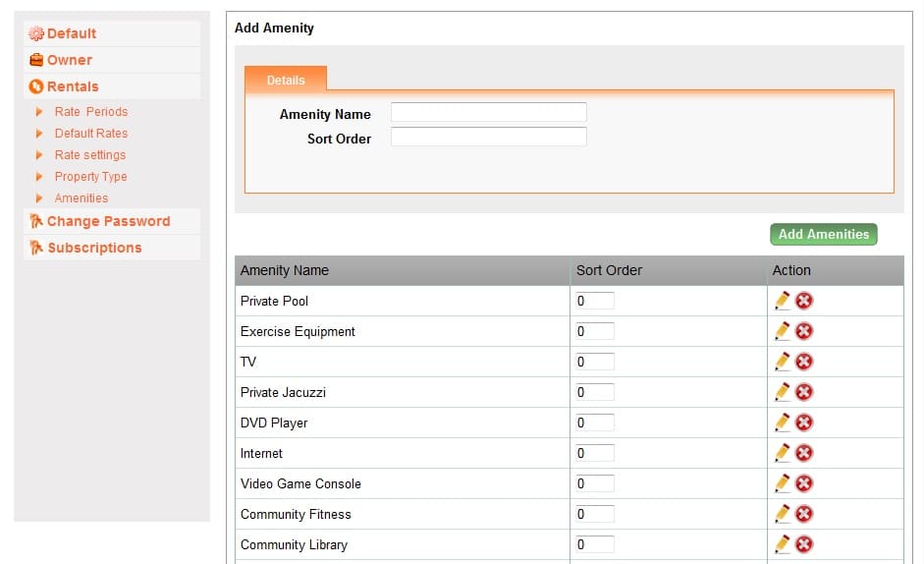Edit the Private Pool amenity pencil icon

782,301
